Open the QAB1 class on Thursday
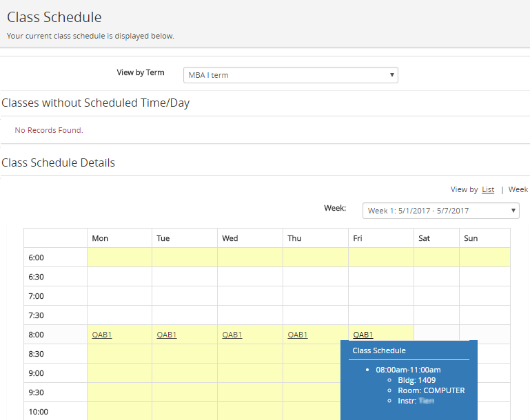Viewport: 530px width, 420px height. 298,335
